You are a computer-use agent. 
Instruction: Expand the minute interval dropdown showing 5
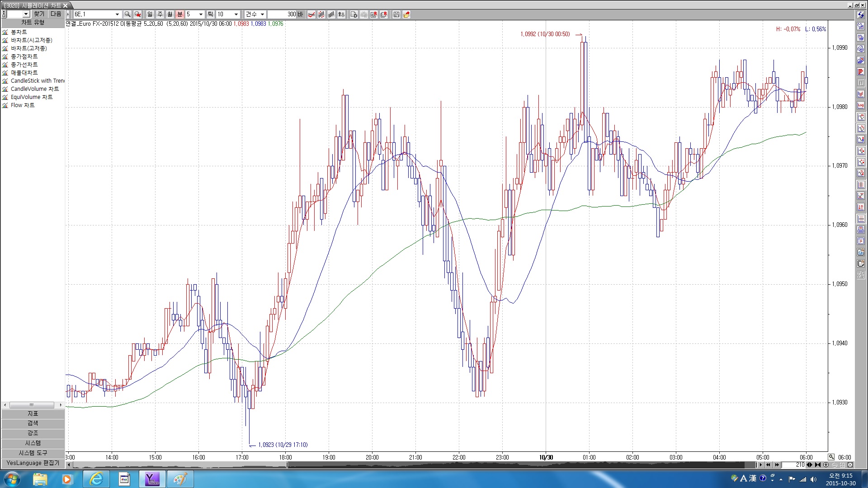[201, 14]
